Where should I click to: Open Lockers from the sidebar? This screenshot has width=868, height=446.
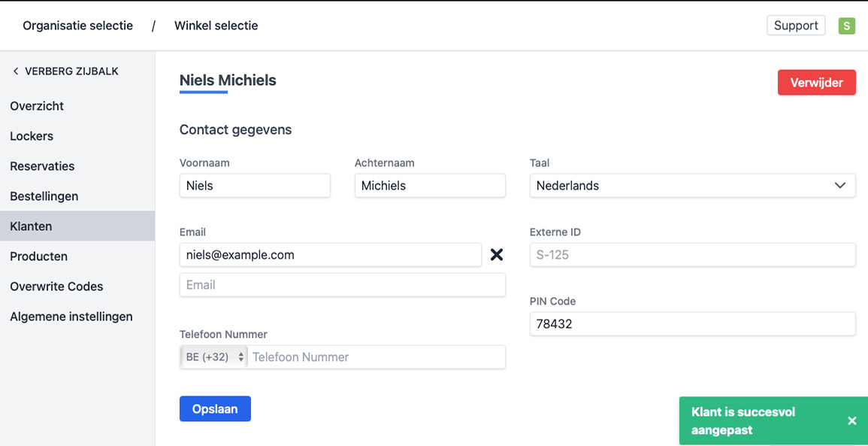pyautogui.click(x=32, y=136)
